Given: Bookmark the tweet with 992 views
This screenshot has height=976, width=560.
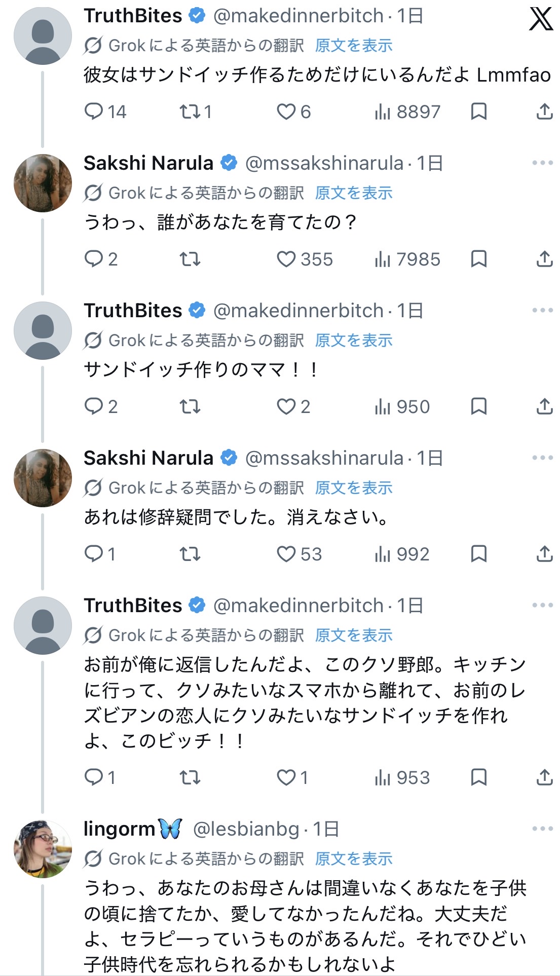Looking at the screenshot, I should (478, 554).
